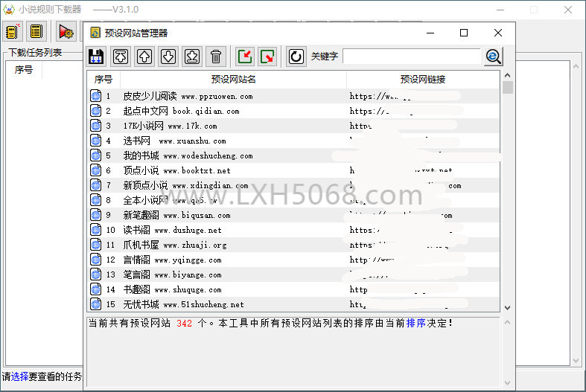Screen dimensions: 586x392
Task: Click the new task notebook icon in main window
Action: tap(13, 31)
